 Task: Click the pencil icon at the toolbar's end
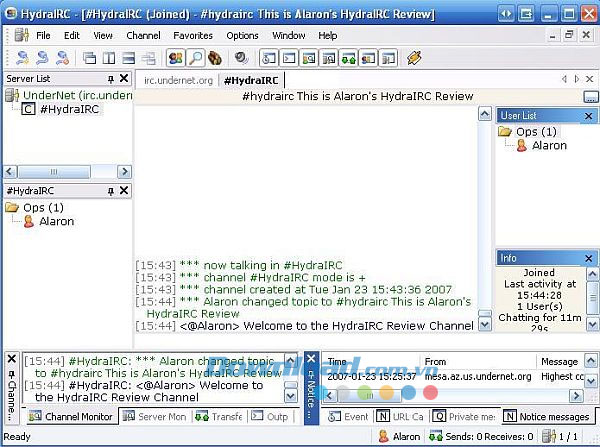click(x=414, y=58)
